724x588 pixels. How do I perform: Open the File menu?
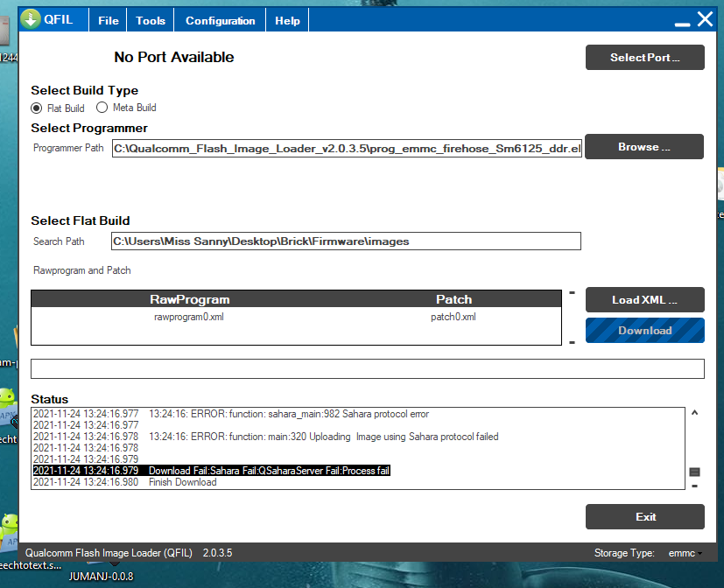pos(108,21)
